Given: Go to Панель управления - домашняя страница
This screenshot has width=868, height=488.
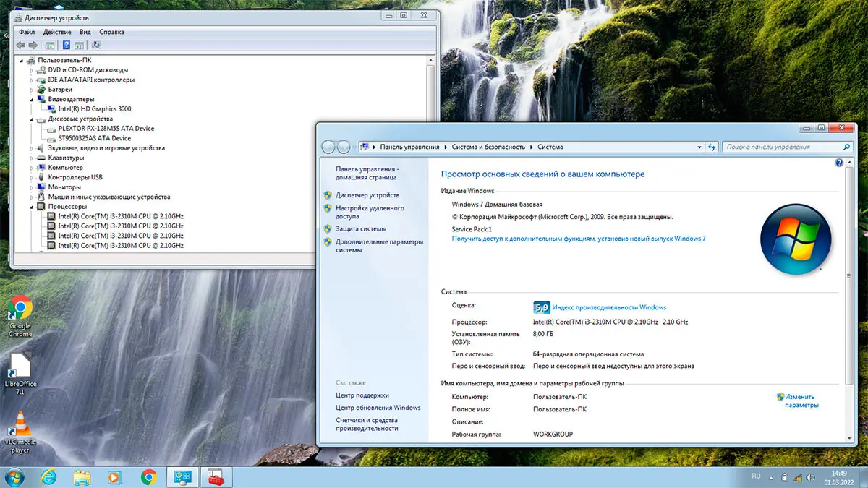Looking at the screenshot, I should pyautogui.click(x=366, y=173).
